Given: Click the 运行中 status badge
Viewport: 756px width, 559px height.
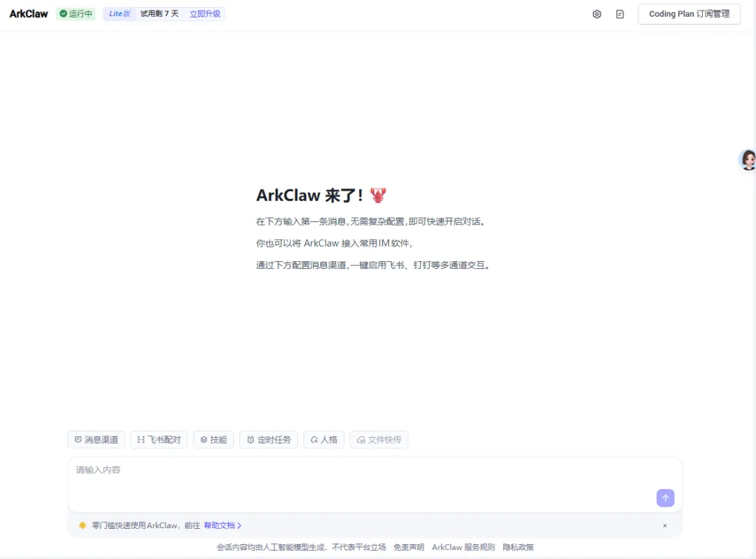Looking at the screenshot, I should point(76,13).
